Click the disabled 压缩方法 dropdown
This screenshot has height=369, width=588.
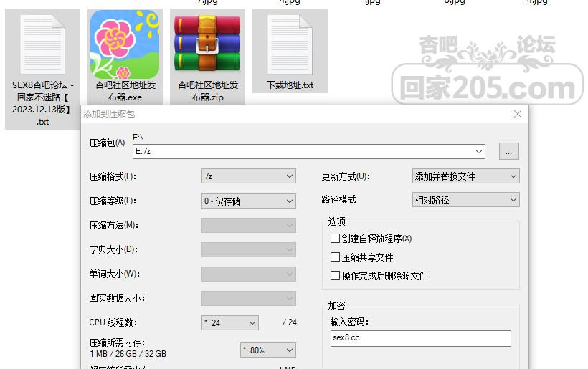[249, 226]
